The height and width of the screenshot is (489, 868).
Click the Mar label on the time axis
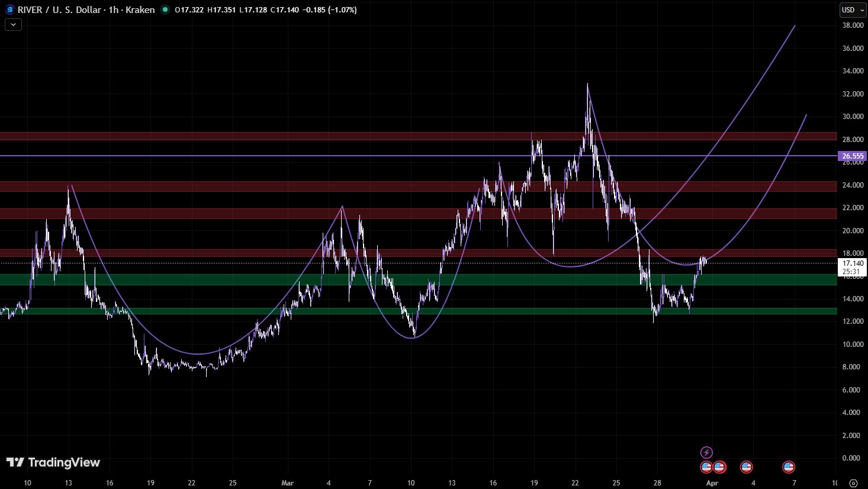(287, 483)
